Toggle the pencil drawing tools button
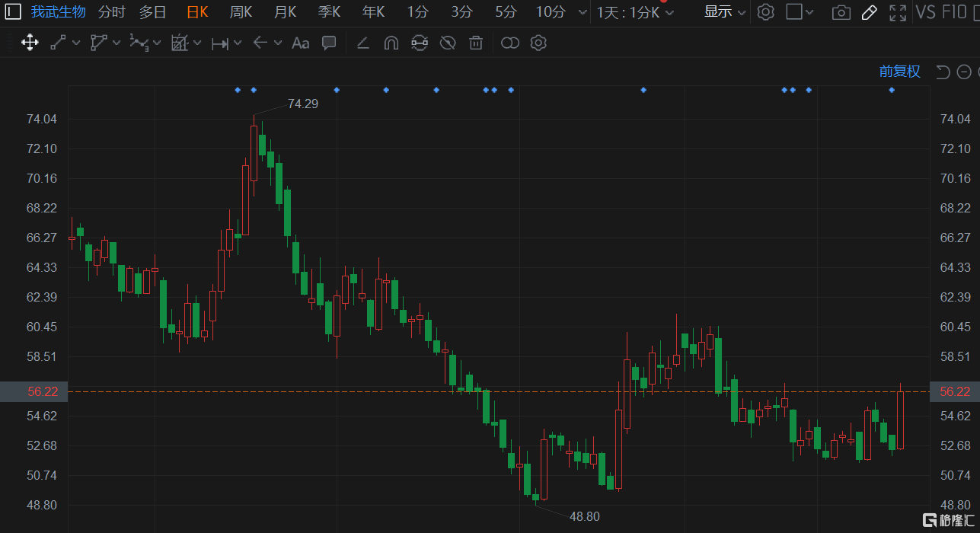 coord(869,12)
